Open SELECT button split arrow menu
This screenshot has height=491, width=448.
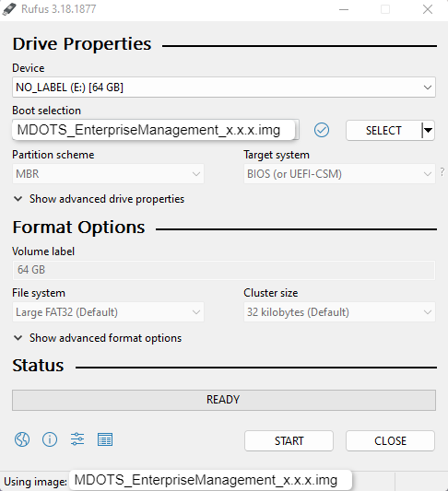point(428,130)
